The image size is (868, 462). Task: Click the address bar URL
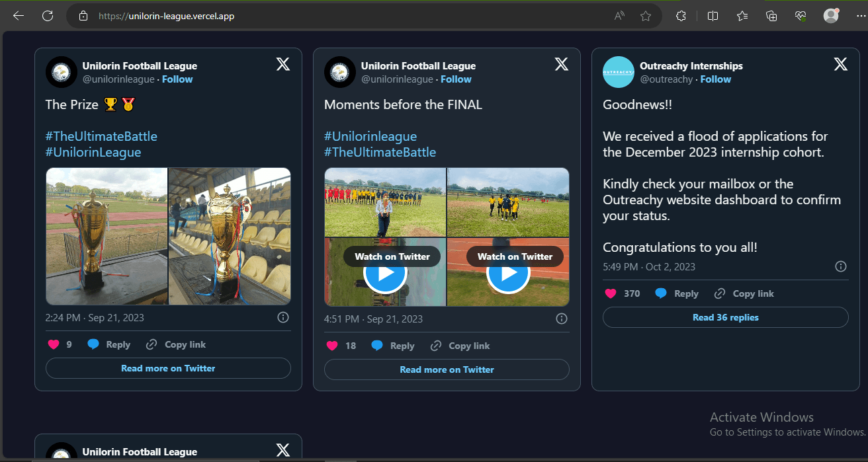click(166, 16)
